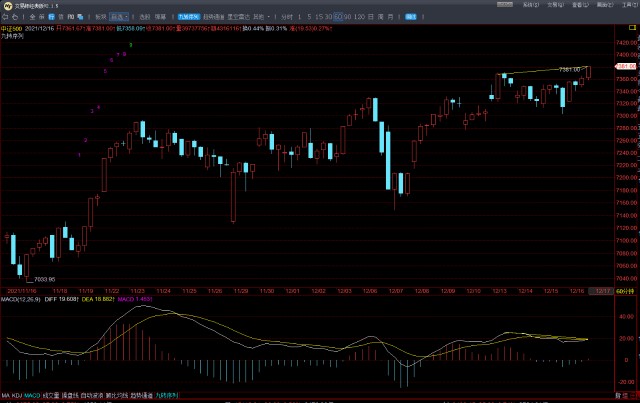Click the blue stacked-windows toolbar icon
This screenshot has height=403, width=640.
tap(80, 17)
